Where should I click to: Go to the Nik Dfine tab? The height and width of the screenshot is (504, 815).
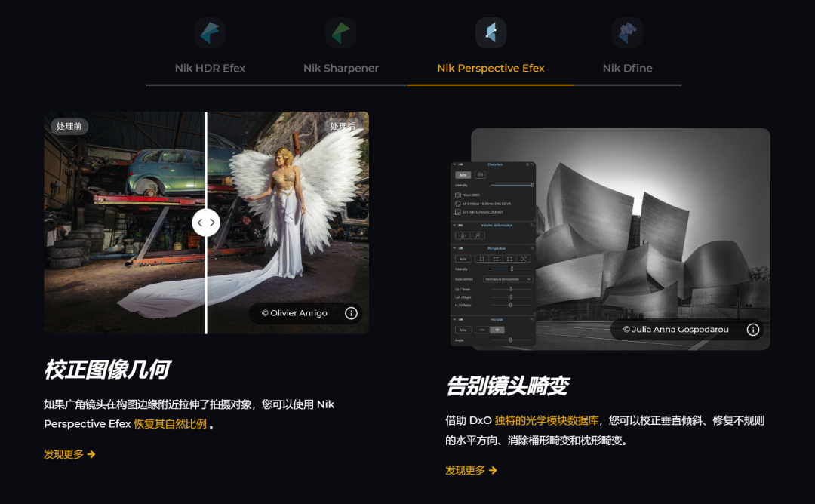[x=627, y=47]
